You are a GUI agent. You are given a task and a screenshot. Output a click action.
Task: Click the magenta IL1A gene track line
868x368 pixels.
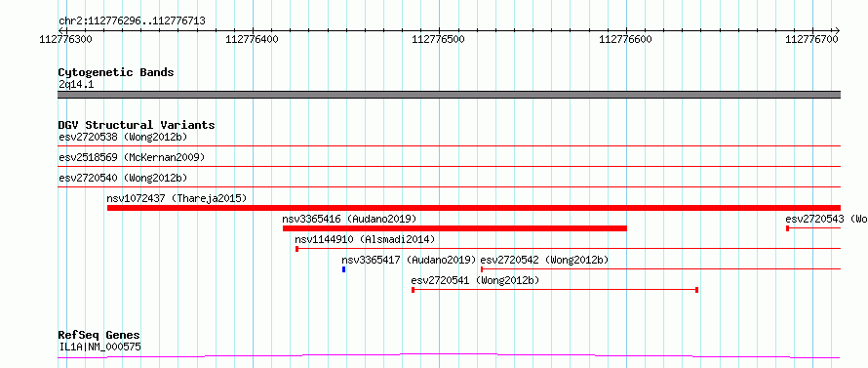[x=449, y=355]
